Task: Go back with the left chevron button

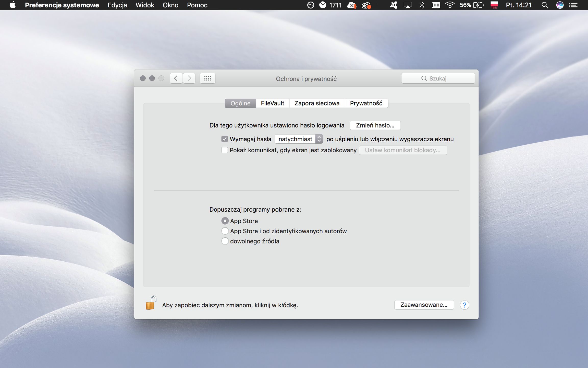Action: tap(176, 78)
